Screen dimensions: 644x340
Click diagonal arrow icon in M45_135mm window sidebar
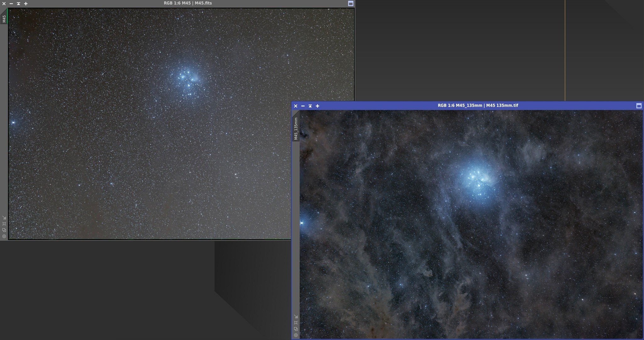pyautogui.click(x=296, y=316)
